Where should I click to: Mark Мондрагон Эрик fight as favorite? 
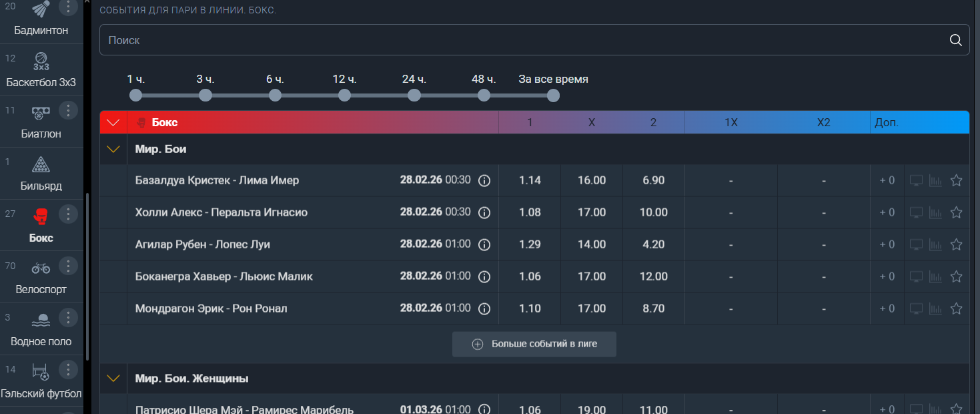click(x=956, y=308)
